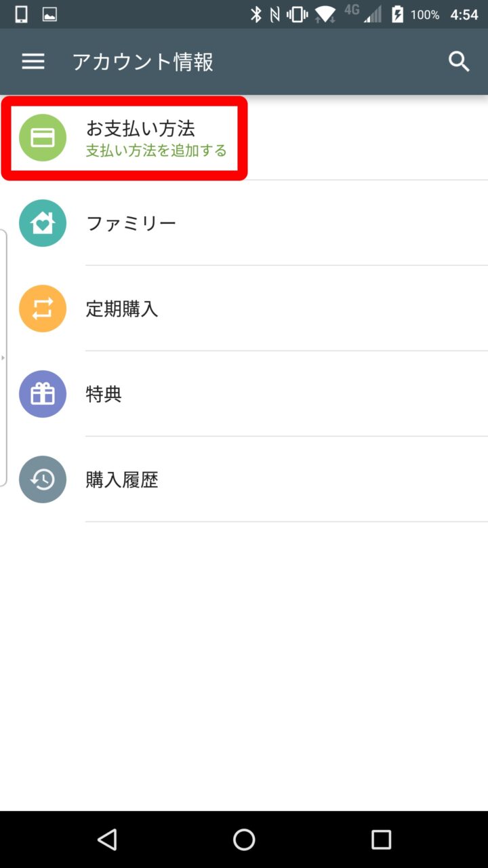Tap the search magnifier icon
488x868 pixels.
[x=459, y=62]
